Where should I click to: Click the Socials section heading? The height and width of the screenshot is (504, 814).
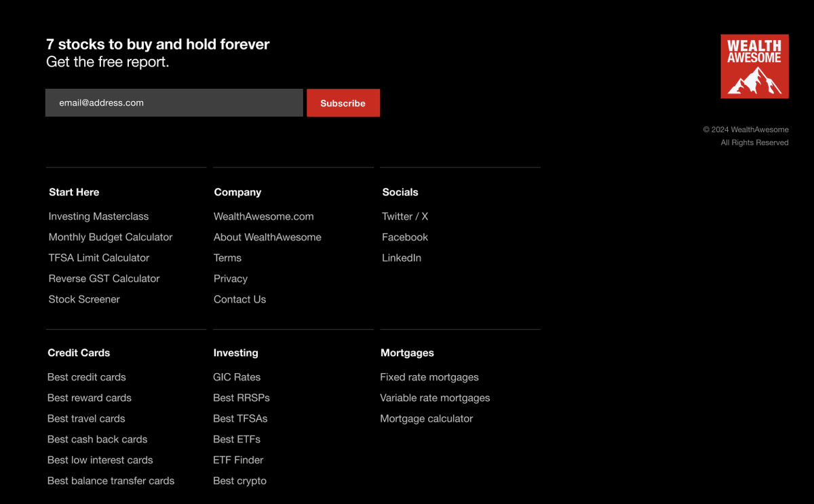[400, 192]
